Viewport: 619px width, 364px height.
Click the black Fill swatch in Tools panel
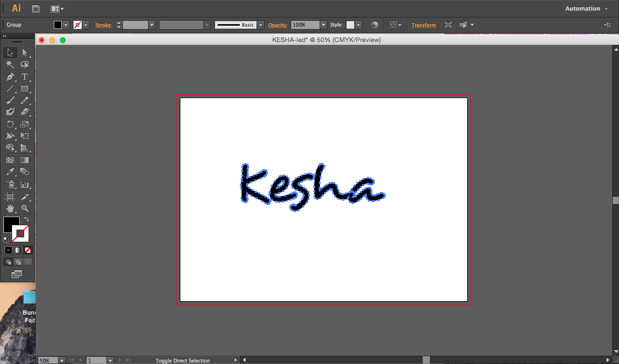coord(10,223)
